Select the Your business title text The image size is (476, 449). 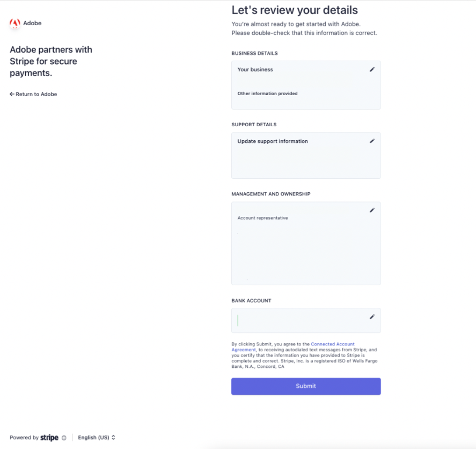pos(255,70)
